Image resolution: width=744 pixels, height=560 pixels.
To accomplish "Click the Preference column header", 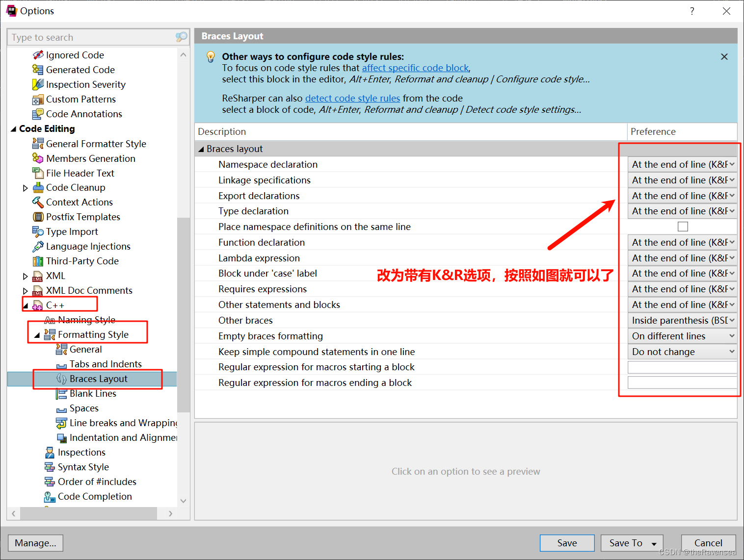I will (x=682, y=131).
